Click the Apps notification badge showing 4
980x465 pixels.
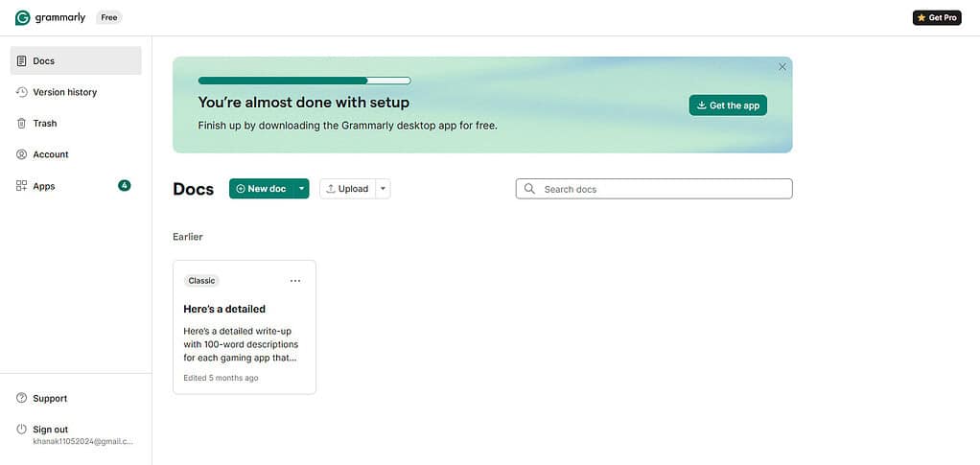(125, 186)
